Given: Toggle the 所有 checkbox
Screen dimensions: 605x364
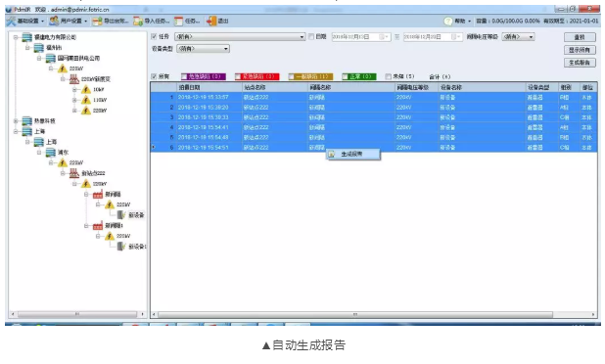Looking at the screenshot, I should (x=154, y=76).
